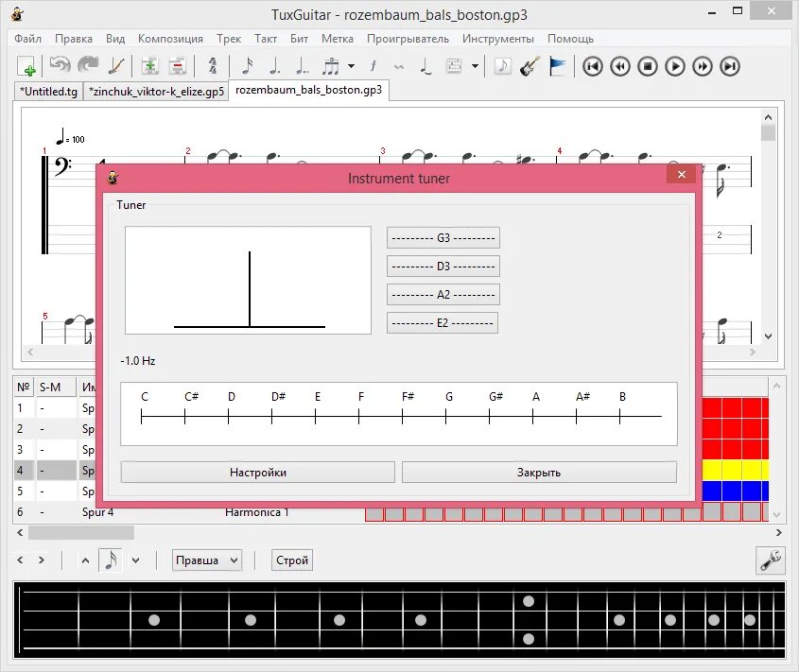Viewport: 799px width, 672px height.
Task: Click the Строй tuning button
Action: click(292, 560)
